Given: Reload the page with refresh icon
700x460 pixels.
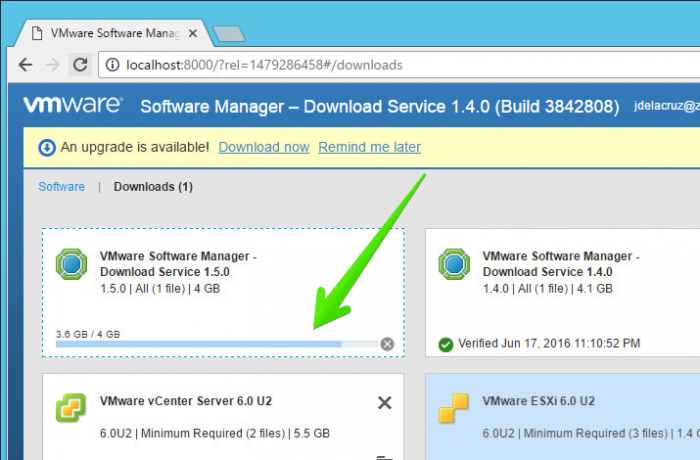Looking at the screenshot, I should (x=80, y=65).
